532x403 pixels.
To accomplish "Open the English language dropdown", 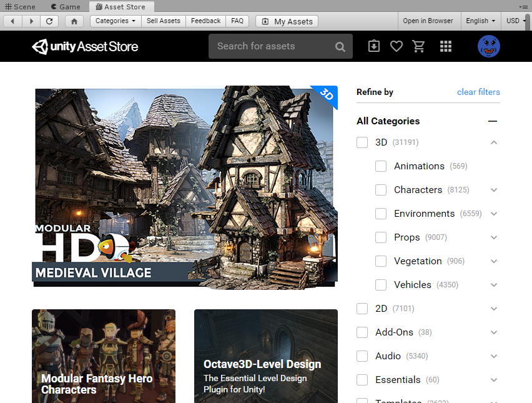I will [480, 21].
